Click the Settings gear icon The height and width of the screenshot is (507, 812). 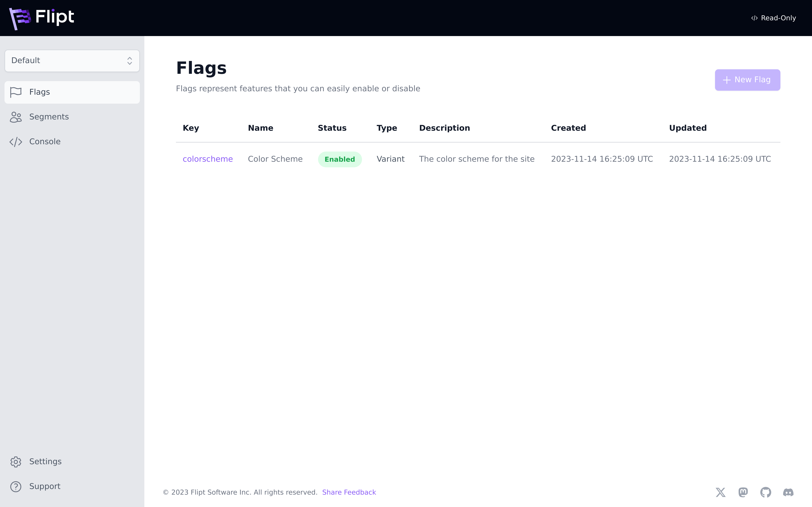[16, 462]
